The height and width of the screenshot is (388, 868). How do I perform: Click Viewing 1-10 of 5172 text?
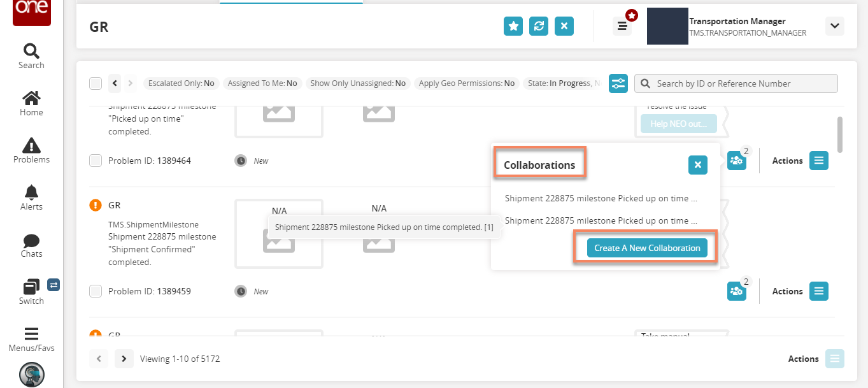click(180, 359)
